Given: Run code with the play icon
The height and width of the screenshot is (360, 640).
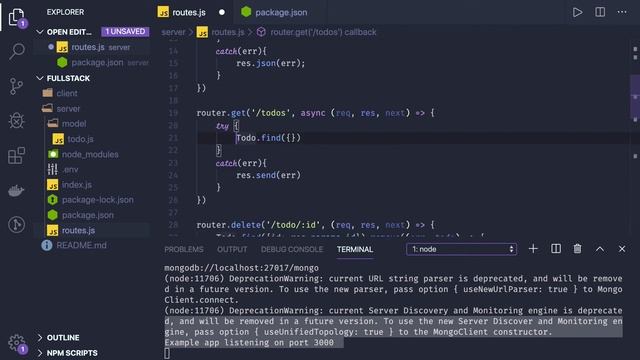Looking at the screenshot, I should [577, 12].
